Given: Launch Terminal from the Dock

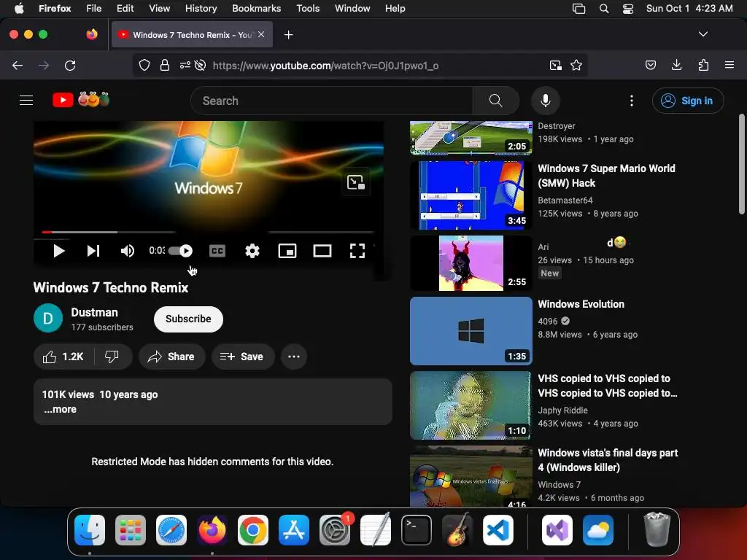Looking at the screenshot, I should pos(417,530).
